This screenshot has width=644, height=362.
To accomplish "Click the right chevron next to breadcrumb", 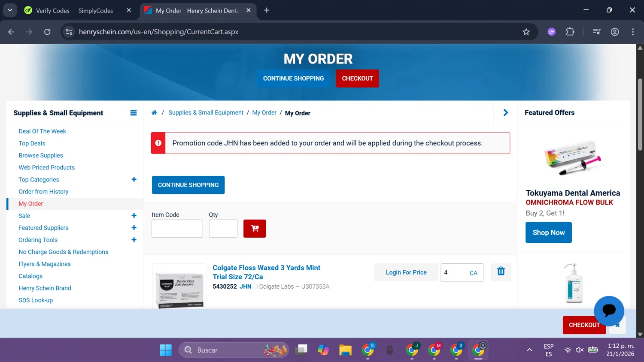I will (506, 112).
